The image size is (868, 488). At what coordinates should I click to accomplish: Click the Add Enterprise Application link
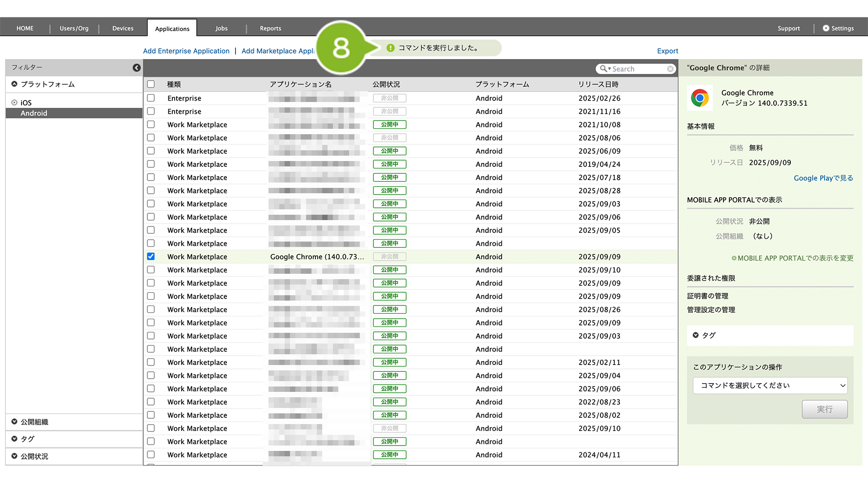[186, 51]
